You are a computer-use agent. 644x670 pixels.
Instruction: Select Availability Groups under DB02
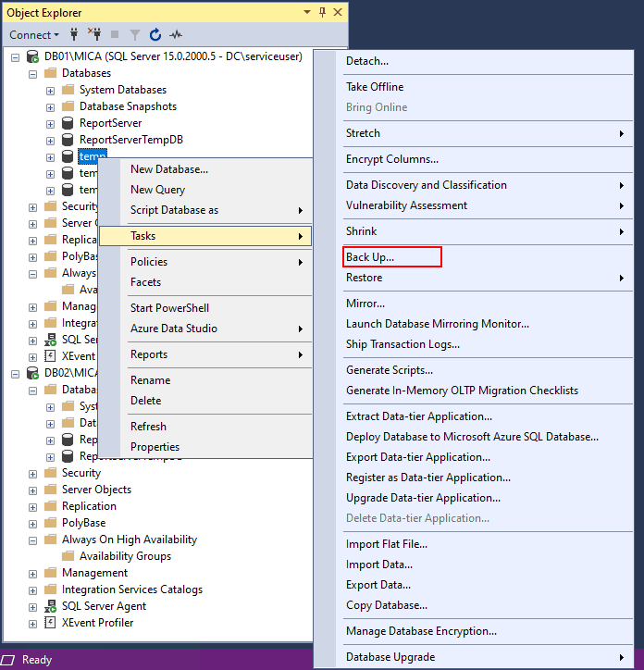[125, 556]
